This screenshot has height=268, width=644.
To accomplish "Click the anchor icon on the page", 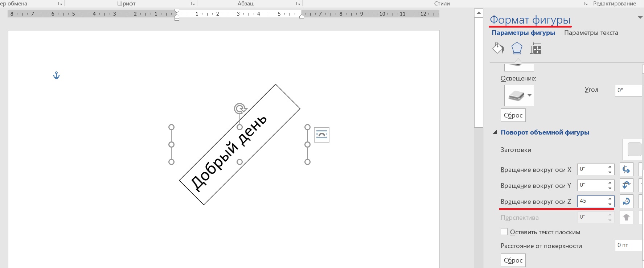I will pyautogui.click(x=56, y=75).
